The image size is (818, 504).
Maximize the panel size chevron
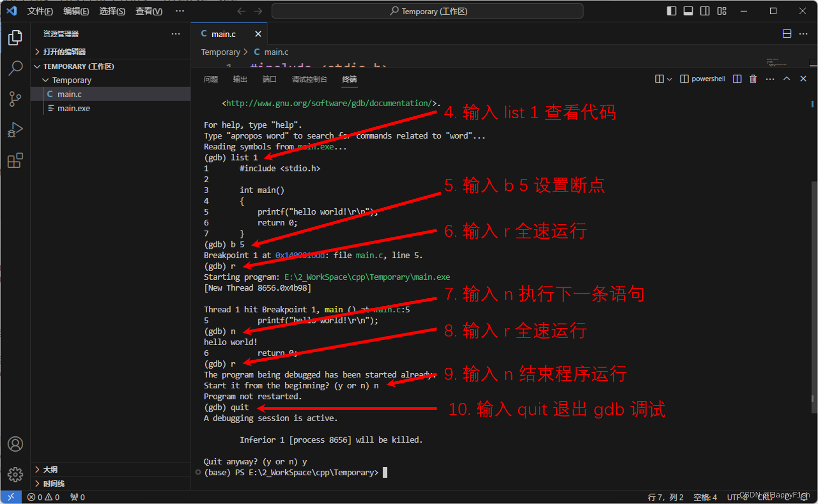[787, 79]
